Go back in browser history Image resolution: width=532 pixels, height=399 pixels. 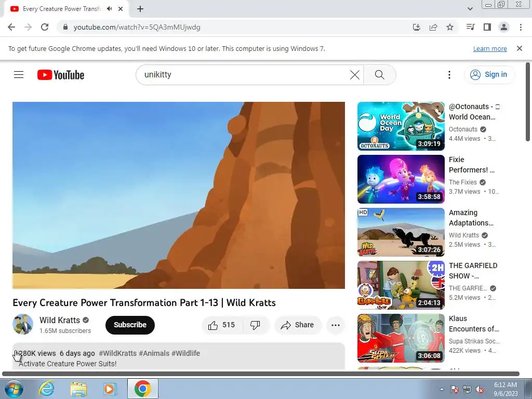[x=11, y=27]
